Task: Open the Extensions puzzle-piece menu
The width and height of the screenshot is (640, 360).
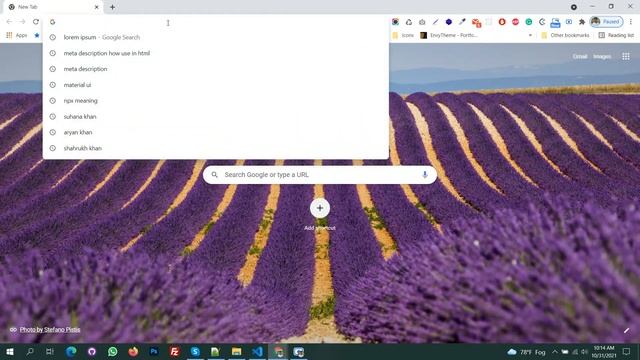Action: (582, 22)
